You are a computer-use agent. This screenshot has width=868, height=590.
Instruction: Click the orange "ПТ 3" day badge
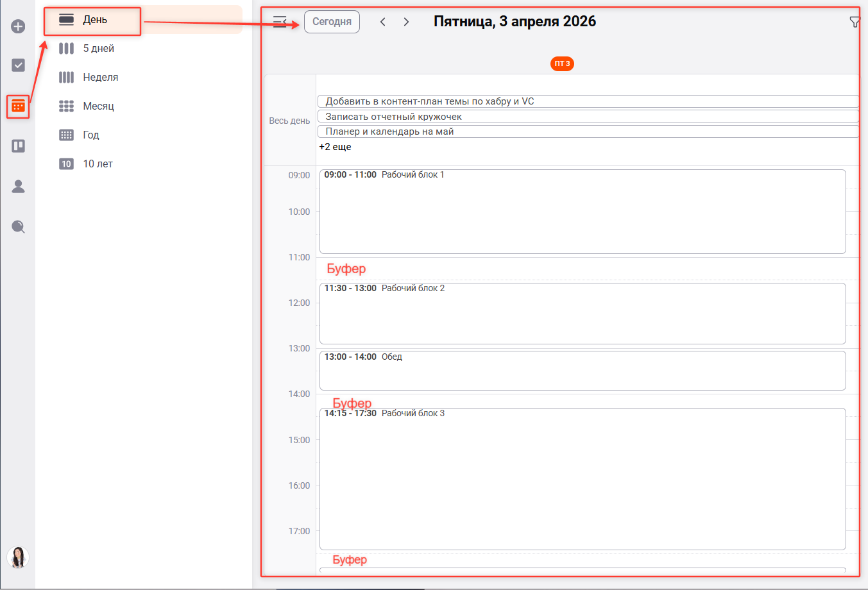[562, 63]
